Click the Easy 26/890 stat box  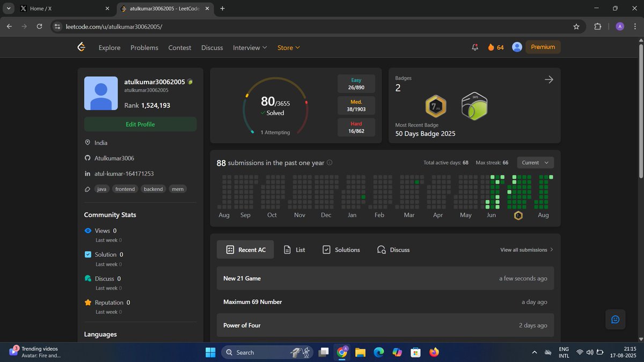(x=356, y=84)
